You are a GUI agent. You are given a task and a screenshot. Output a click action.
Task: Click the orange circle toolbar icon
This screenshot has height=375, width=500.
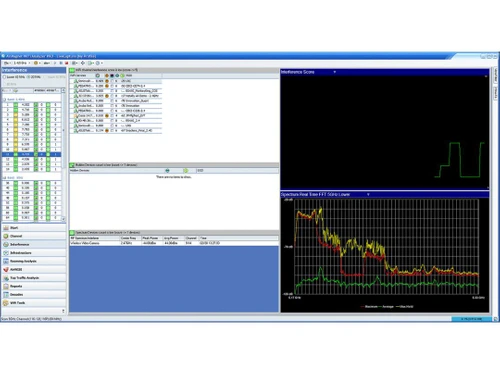[x=36, y=63]
